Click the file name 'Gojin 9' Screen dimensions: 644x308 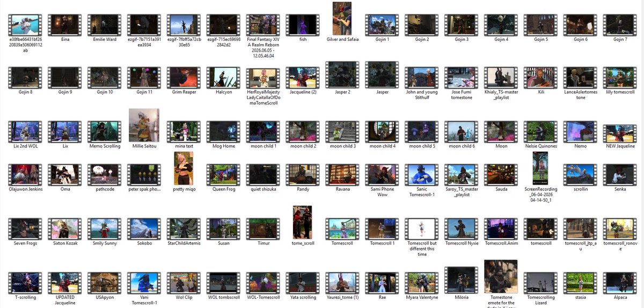point(64,92)
